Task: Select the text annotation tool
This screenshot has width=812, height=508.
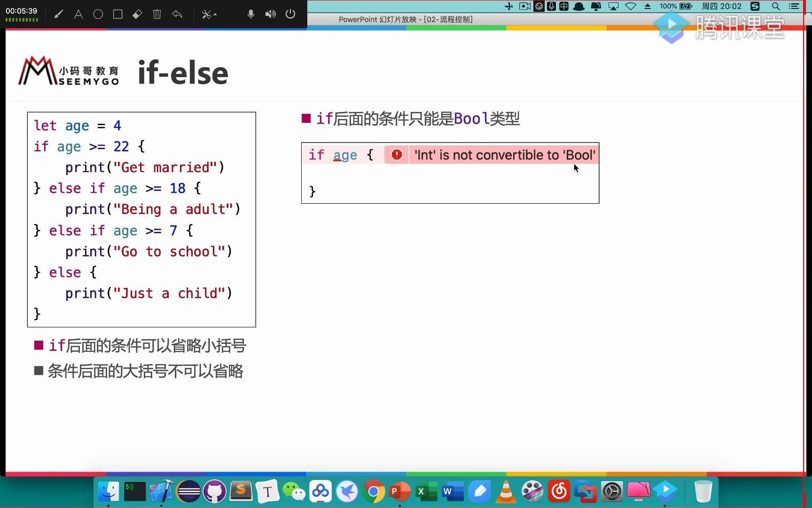Action: click(x=78, y=14)
